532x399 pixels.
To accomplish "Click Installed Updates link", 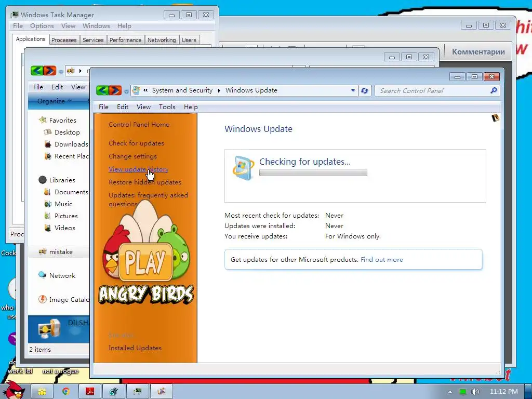I will point(135,348).
